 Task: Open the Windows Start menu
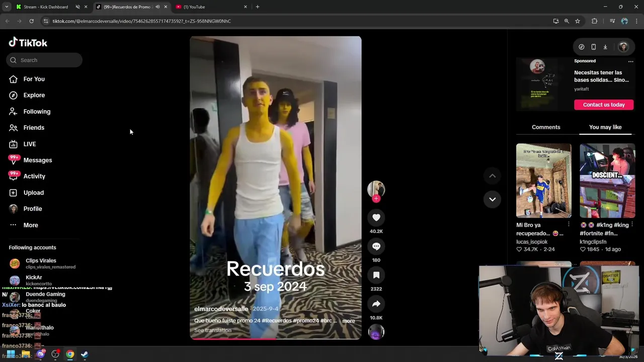click(11, 354)
